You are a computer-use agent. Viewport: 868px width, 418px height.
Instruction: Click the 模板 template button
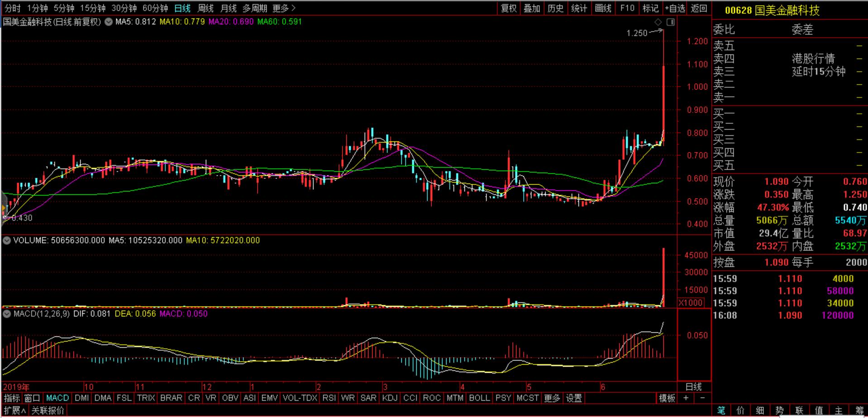click(x=667, y=398)
